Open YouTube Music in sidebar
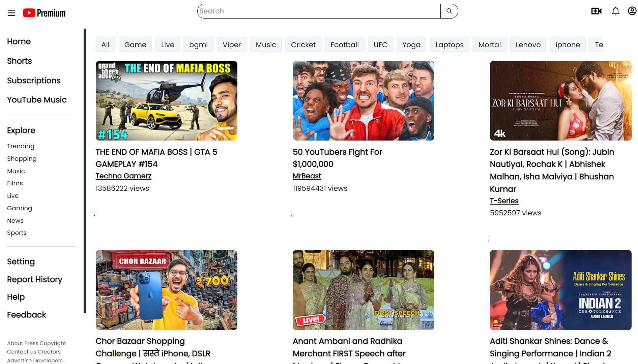 pos(37,100)
